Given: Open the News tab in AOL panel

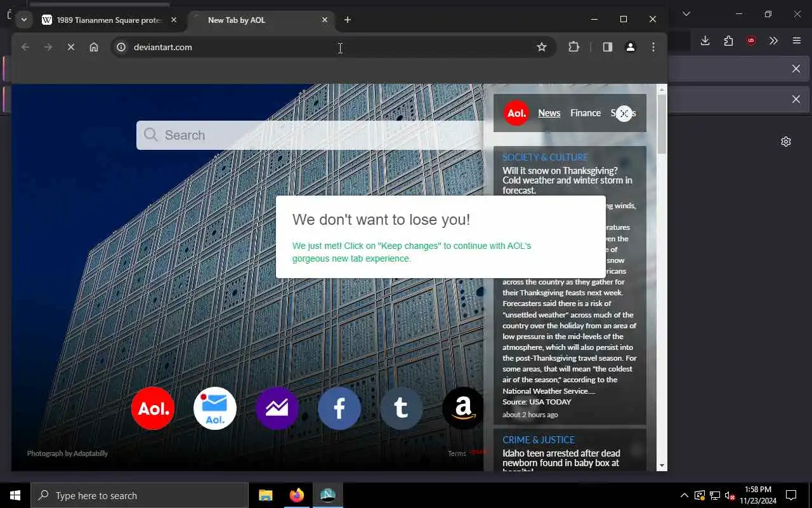Looking at the screenshot, I should click(x=549, y=113).
